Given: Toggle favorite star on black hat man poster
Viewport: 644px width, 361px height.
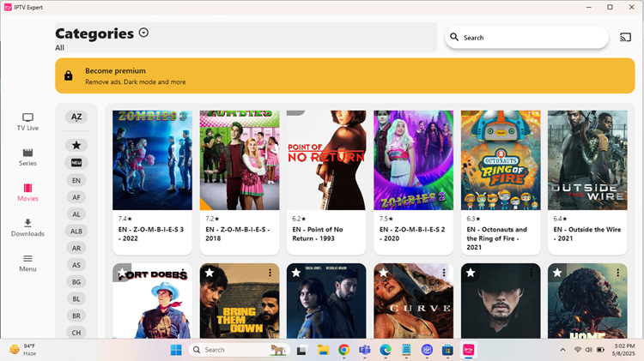Looking at the screenshot, I should [x=471, y=273].
